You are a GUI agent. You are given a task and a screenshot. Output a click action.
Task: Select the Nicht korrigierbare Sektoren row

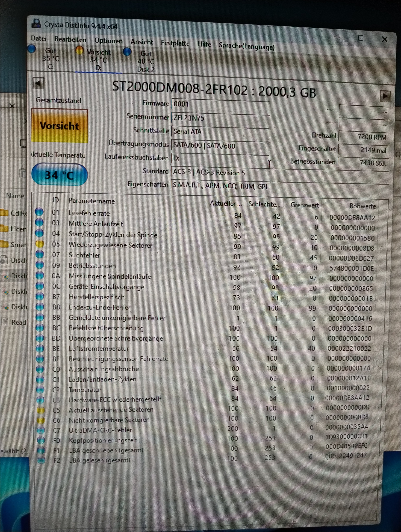109,420
